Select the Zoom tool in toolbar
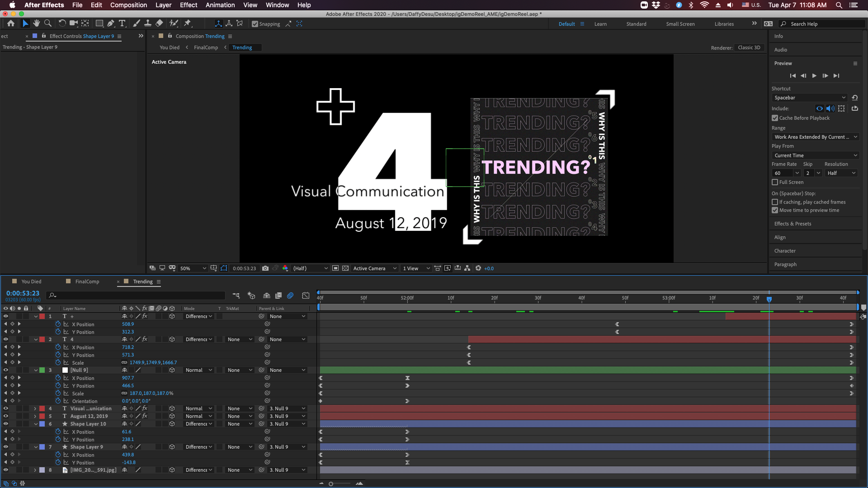The height and width of the screenshot is (488, 868). [x=47, y=23]
